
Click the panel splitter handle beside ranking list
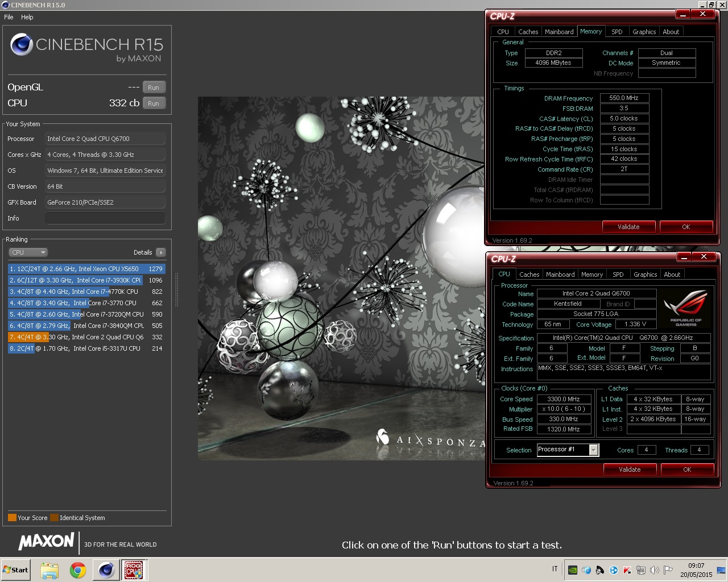tap(176, 290)
